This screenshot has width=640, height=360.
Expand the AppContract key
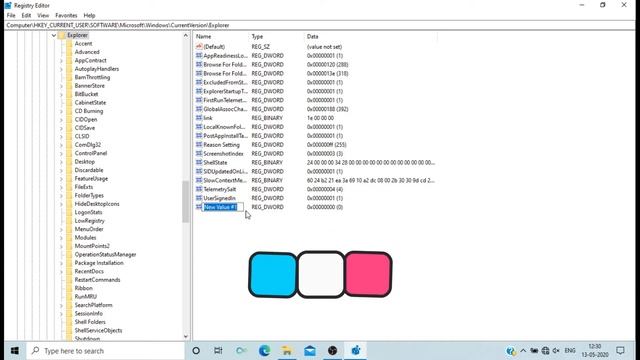(61, 60)
